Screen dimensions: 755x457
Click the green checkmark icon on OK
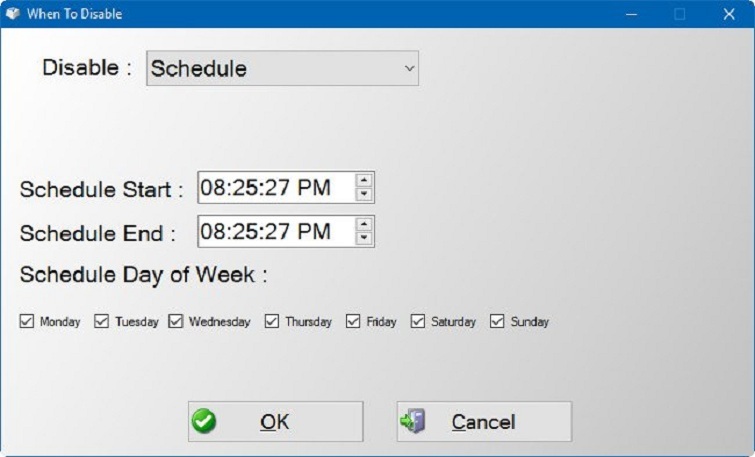[x=205, y=422]
